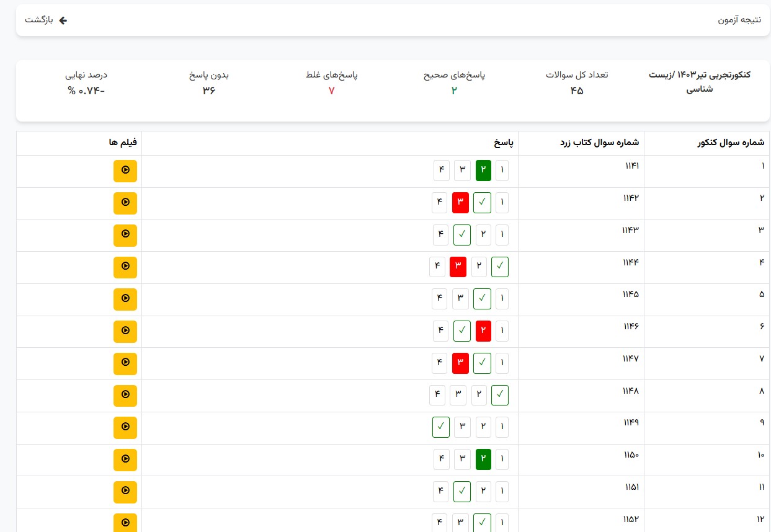The height and width of the screenshot is (532, 771).
Task: Click the video button in row 1144
Action: (x=125, y=267)
